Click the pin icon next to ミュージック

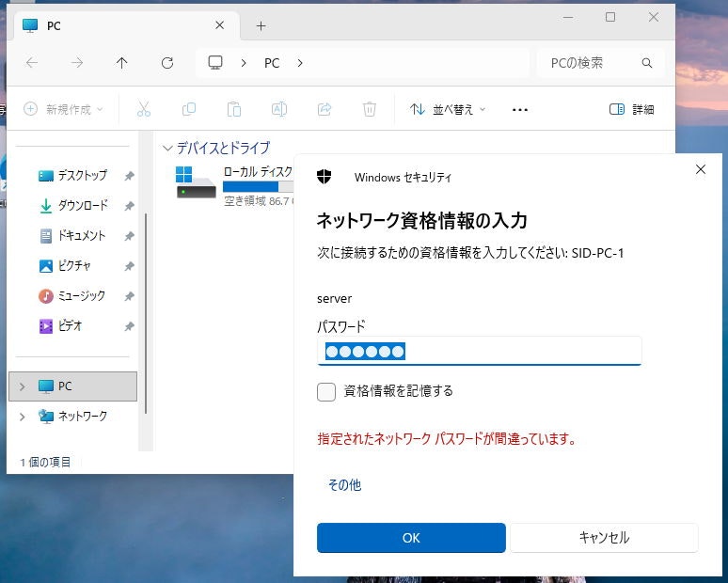coord(130,296)
